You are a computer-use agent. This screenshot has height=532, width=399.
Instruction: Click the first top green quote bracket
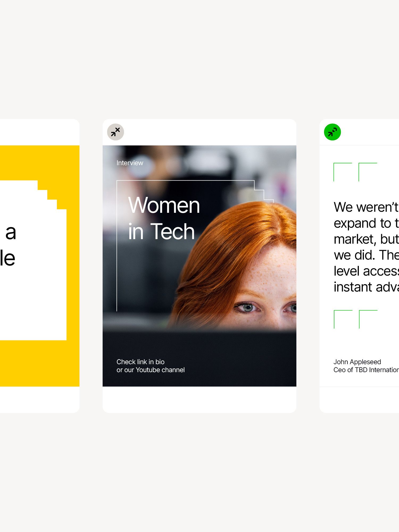(342, 172)
